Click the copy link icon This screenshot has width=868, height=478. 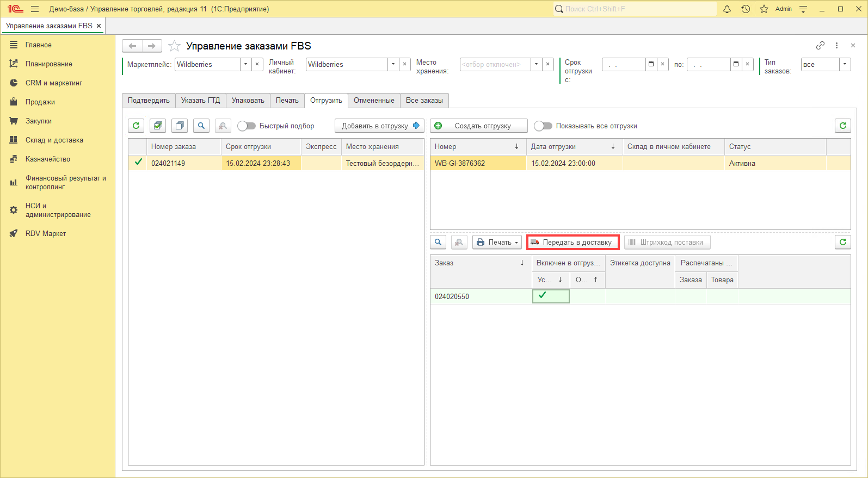820,46
